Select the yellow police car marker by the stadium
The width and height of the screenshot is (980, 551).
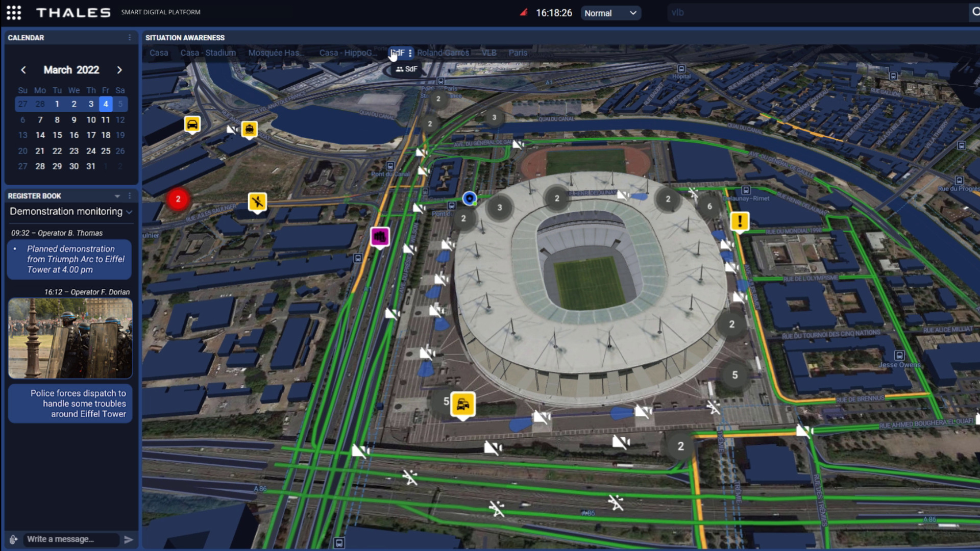point(463,405)
